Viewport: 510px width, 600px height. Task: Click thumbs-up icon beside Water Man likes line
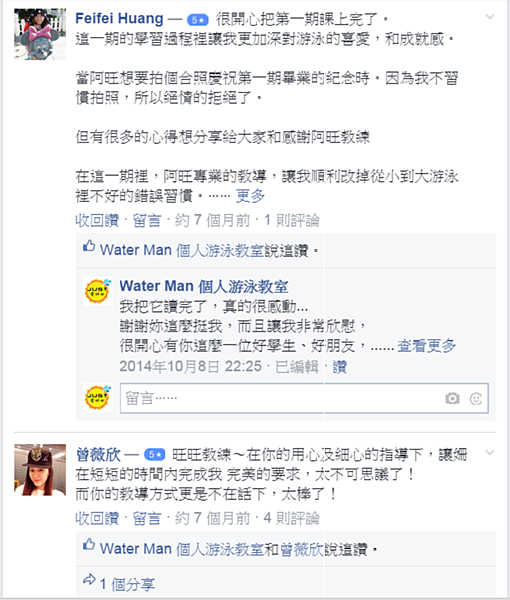[x=89, y=246]
